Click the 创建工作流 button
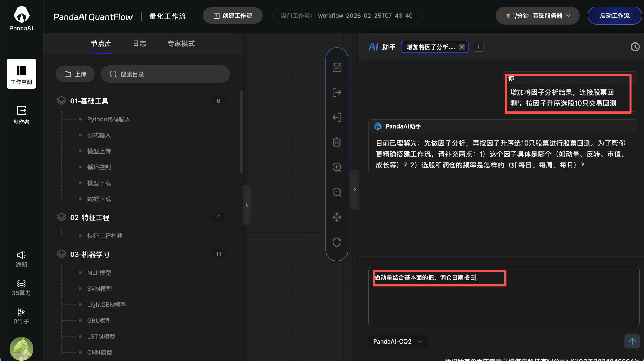 [x=233, y=16]
